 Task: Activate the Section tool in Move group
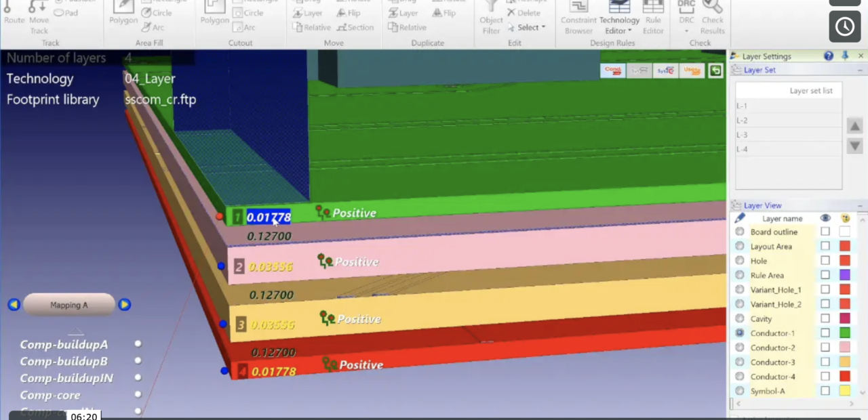[x=360, y=27]
